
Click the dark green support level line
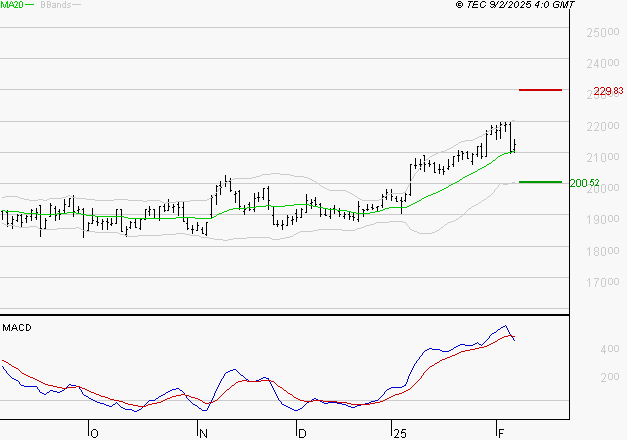pyautogui.click(x=540, y=182)
